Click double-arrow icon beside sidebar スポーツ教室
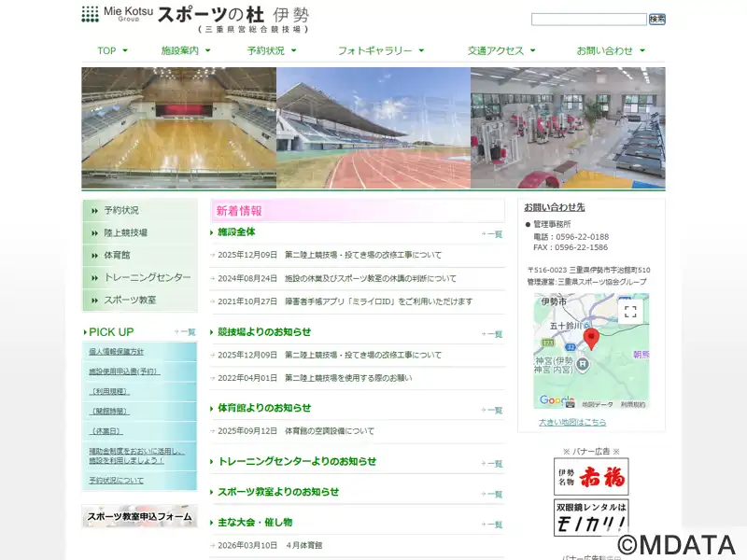This screenshot has width=747, height=560. (95, 301)
